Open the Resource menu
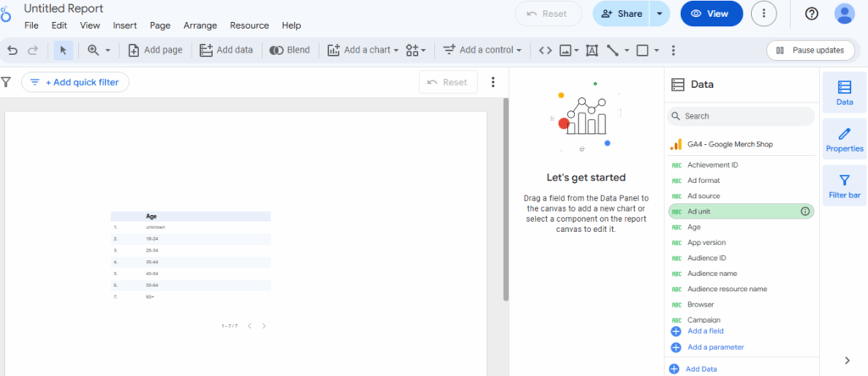 [249, 25]
